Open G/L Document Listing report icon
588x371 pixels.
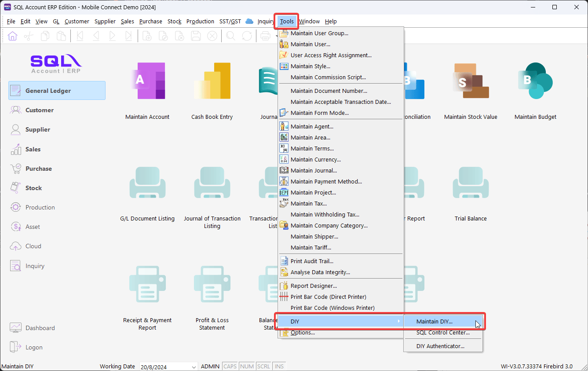point(147,185)
